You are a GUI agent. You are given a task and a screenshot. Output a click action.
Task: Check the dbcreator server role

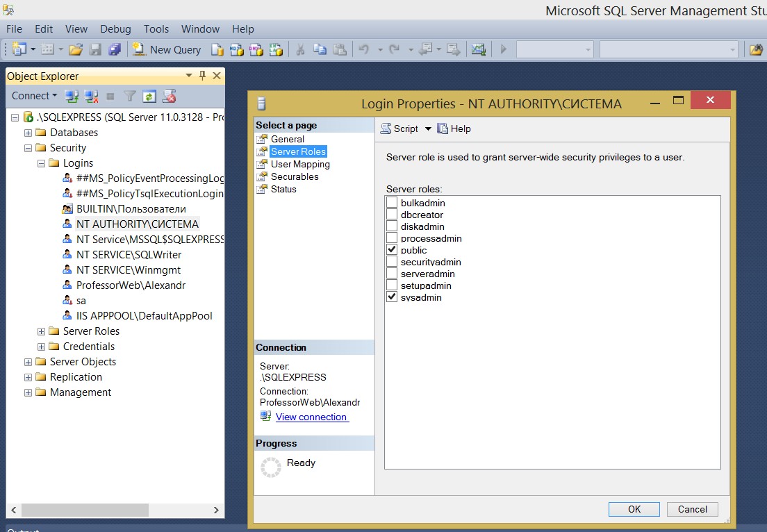click(x=392, y=214)
